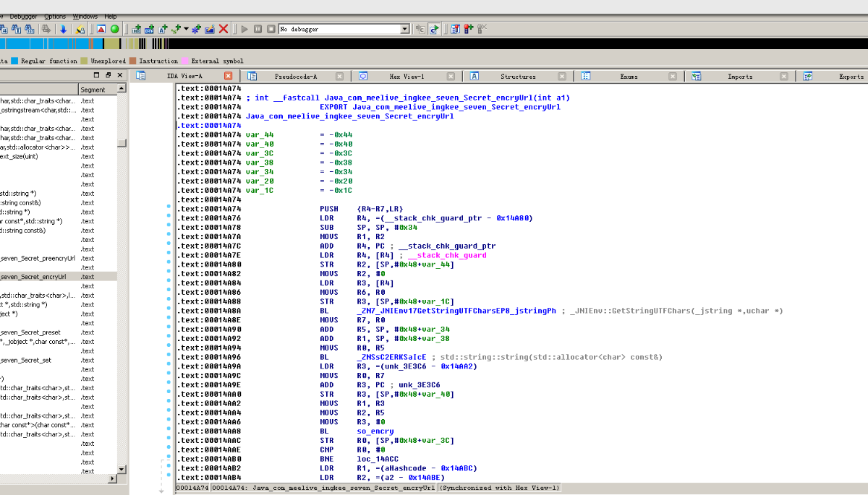The width and height of the screenshot is (868, 495).
Task: Expand the arrow beside the green plus icon
Action: (x=186, y=29)
